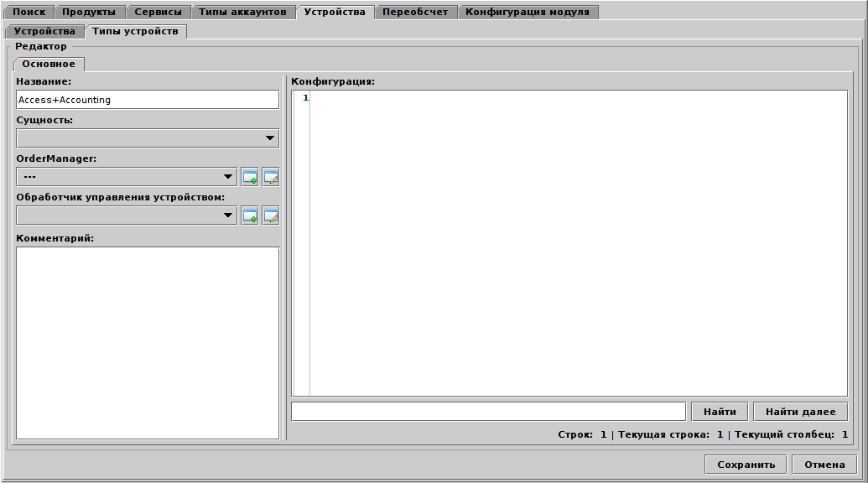Image resolution: width=868 pixels, height=483 pixels.
Task: Click the Отмена button
Action: pyautogui.click(x=824, y=465)
